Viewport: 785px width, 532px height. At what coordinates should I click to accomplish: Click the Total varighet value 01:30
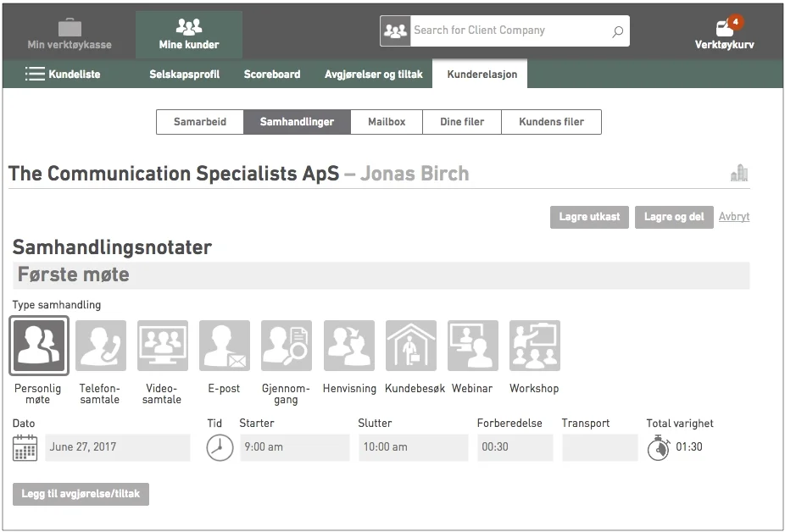(689, 447)
